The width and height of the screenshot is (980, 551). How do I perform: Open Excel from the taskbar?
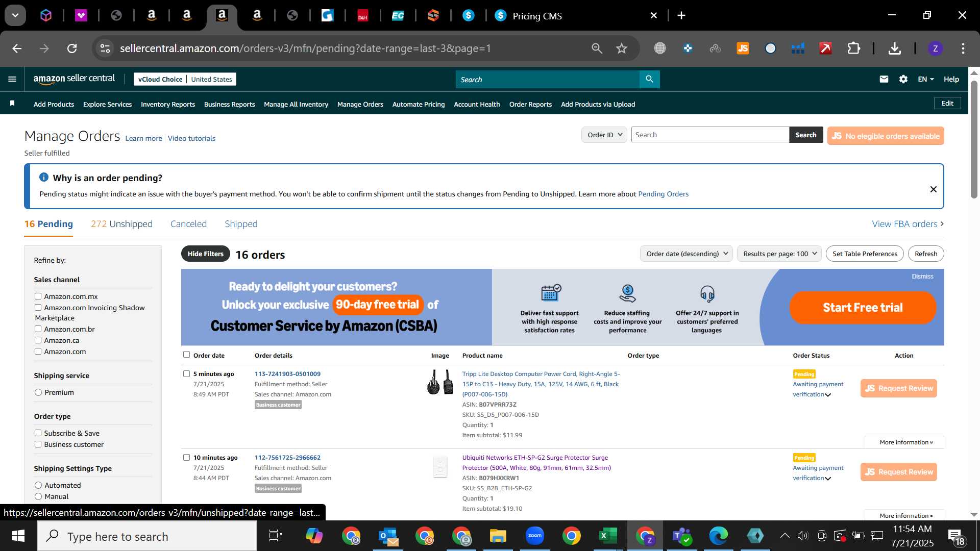(608, 536)
